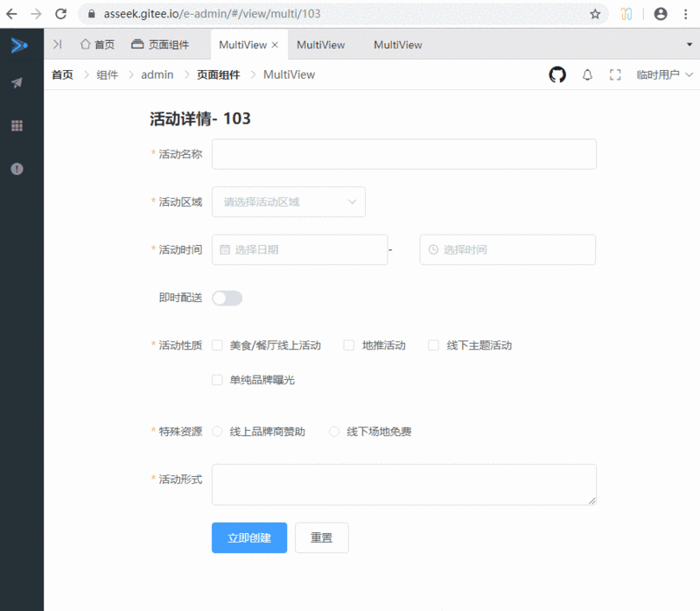
Task: Open the browser extension icon
Action: coord(626,14)
